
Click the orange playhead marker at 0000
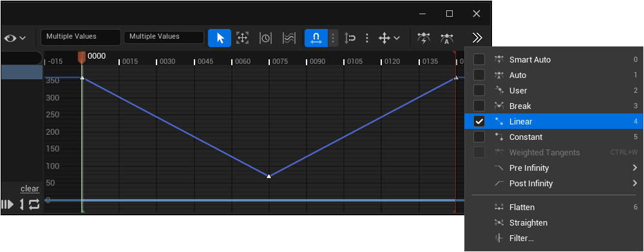82,57
